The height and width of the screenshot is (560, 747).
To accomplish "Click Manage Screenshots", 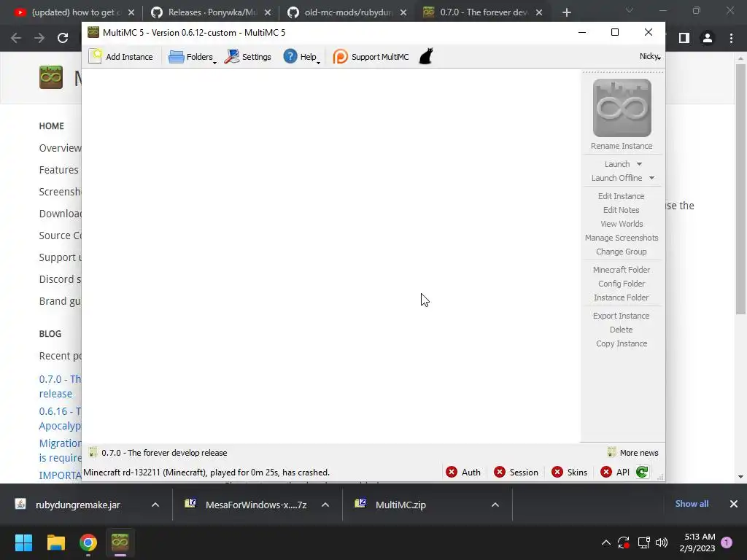I will (x=622, y=238).
